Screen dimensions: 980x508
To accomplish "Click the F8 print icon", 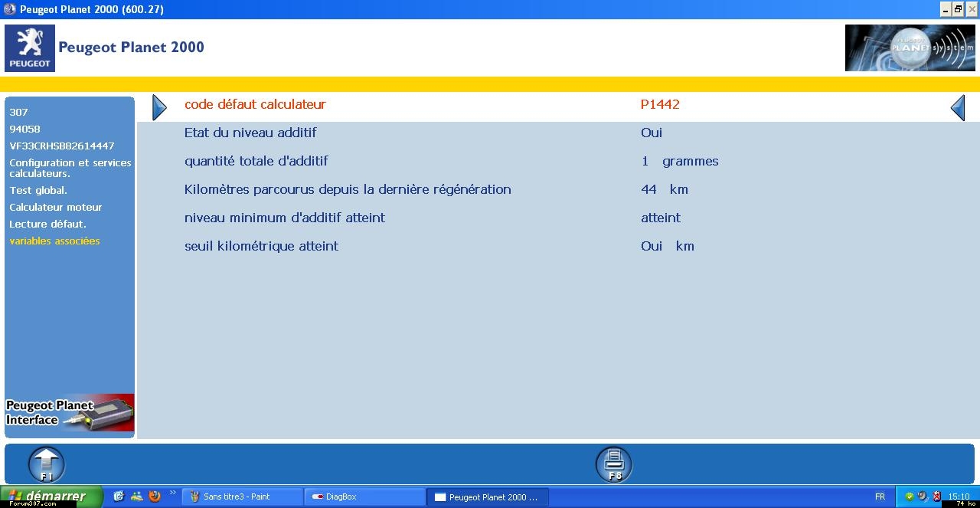I will click(x=614, y=464).
